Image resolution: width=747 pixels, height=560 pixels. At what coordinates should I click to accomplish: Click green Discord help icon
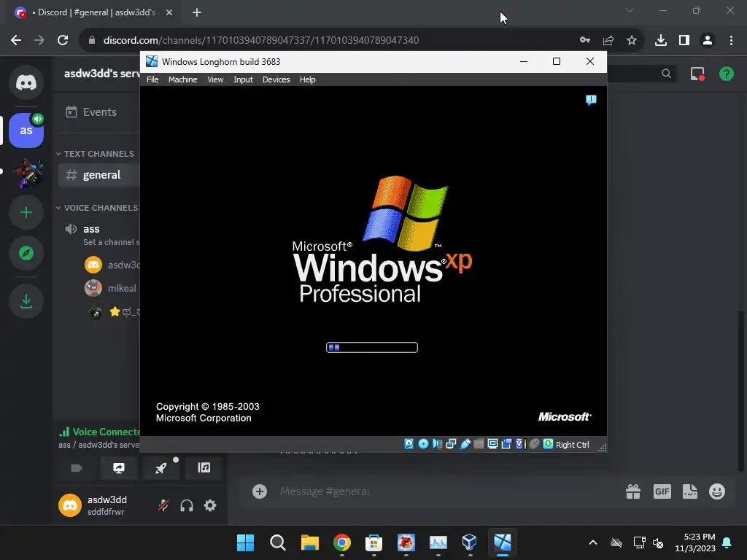[727, 74]
